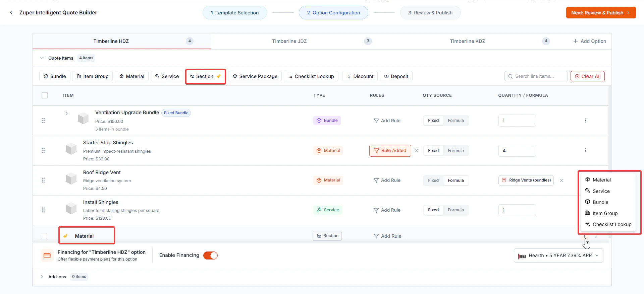Select Fixed quantity for Roof Ridge Vent
644x294 pixels.
coord(433,180)
